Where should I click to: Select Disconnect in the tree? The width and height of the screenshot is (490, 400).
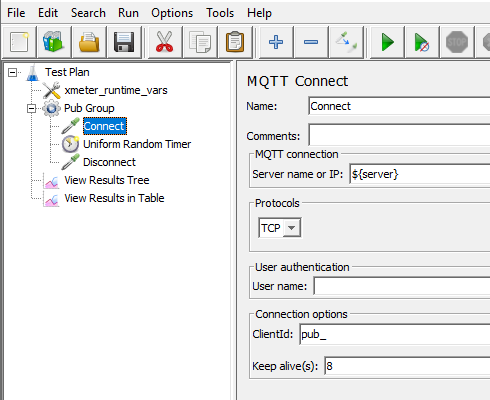tap(109, 162)
